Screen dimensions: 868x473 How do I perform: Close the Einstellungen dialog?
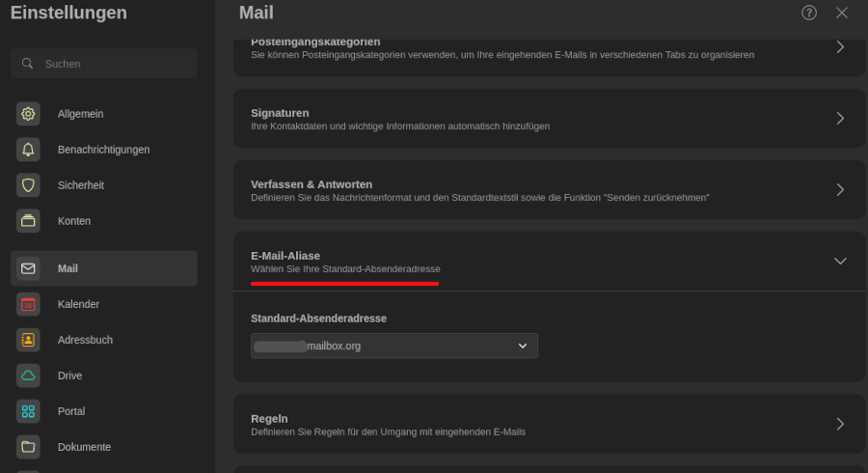pos(841,13)
